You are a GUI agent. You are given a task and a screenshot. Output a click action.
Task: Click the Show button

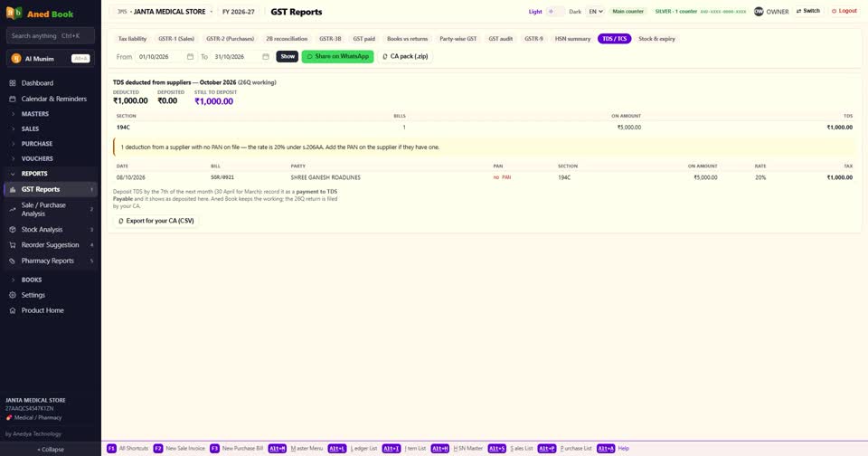(x=288, y=56)
